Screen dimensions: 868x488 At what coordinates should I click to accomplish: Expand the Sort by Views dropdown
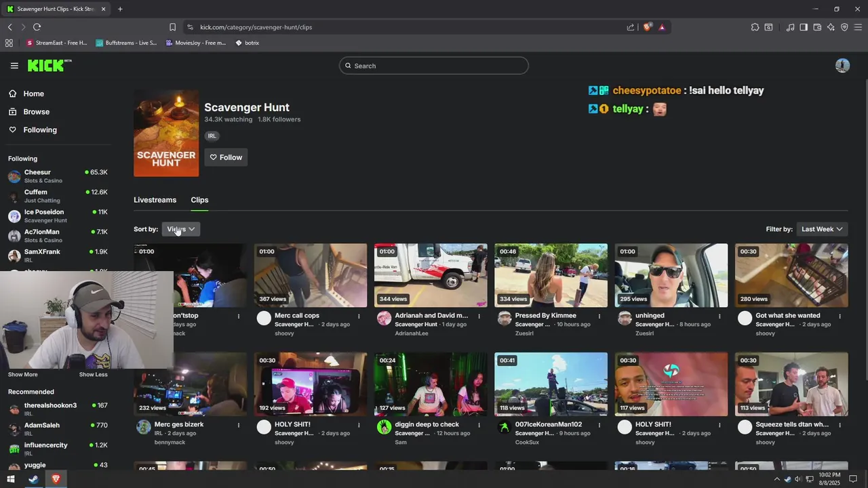[181, 229]
